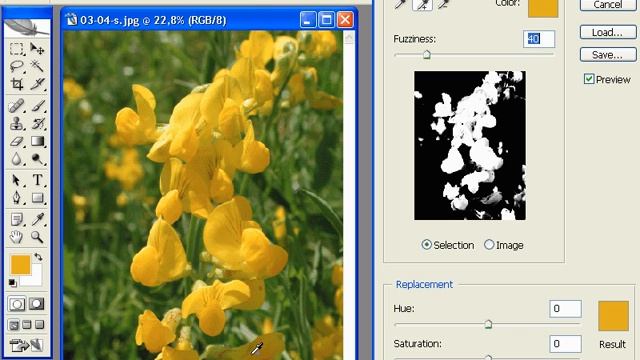Click the Cancel button
The height and width of the screenshot is (360, 640).
click(608, 5)
